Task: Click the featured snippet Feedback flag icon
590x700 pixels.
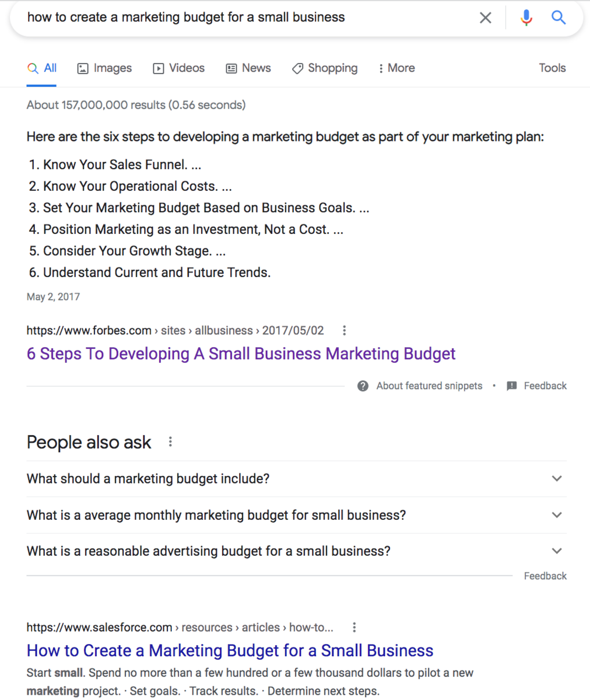Action: 512,386
